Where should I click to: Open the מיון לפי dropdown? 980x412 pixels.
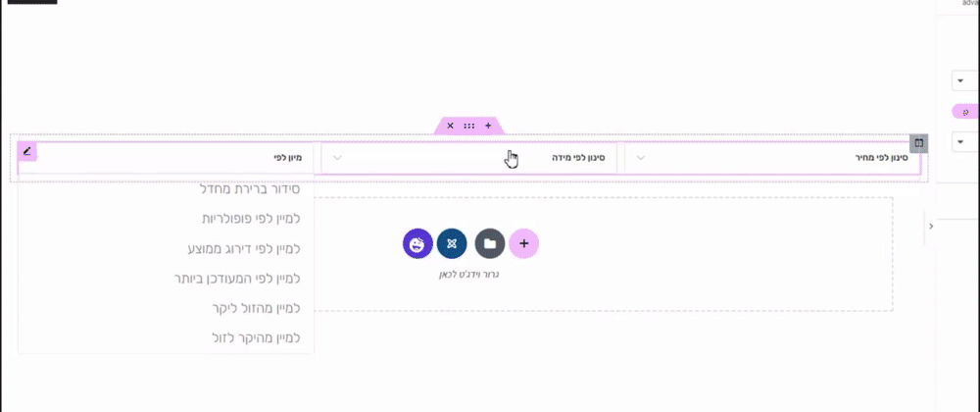pyautogui.click(x=166, y=158)
